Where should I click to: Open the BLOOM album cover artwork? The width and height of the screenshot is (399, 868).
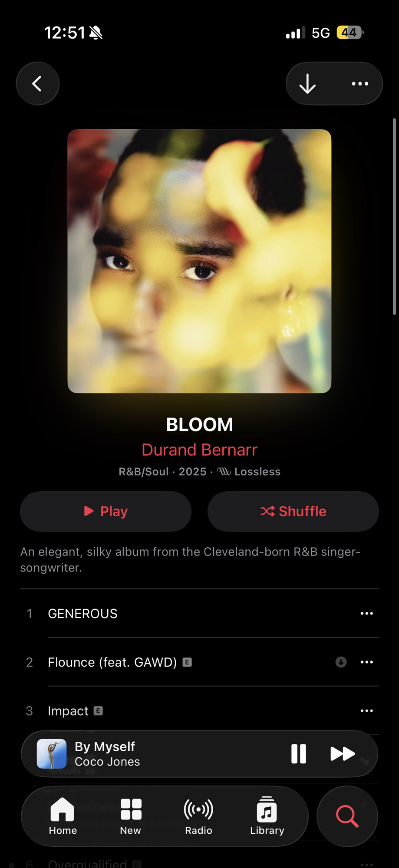(199, 261)
